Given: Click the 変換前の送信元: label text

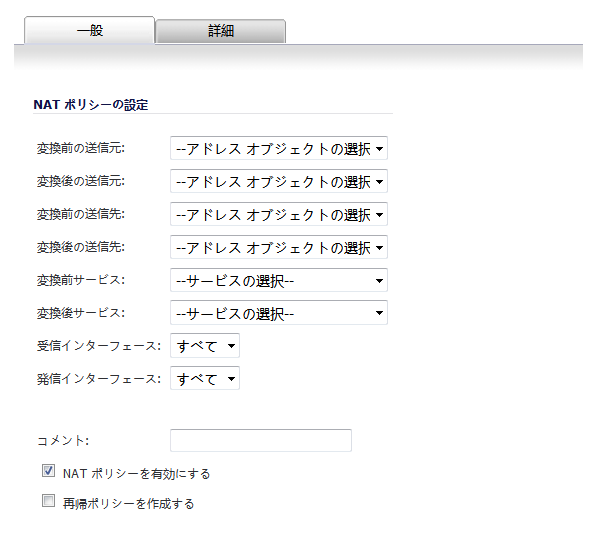Looking at the screenshot, I should pyautogui.click(x=81, y=148).
